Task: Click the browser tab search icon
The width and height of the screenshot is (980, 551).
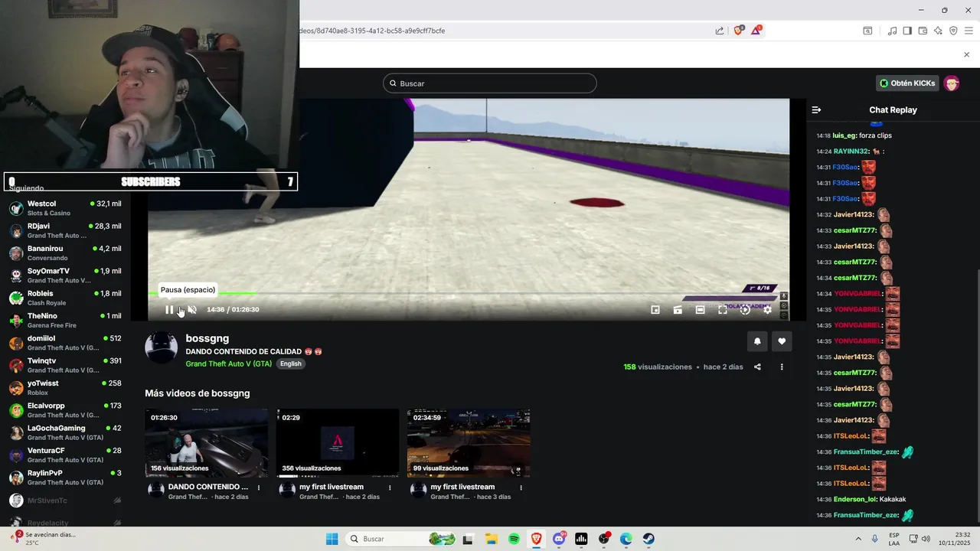Action: tap(867, 31)
